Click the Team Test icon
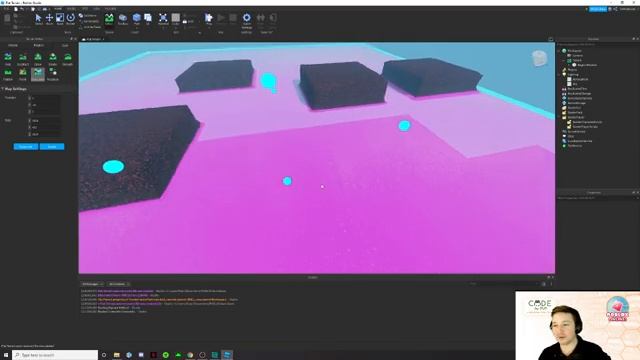The width and height of the screenshot is (640, 360). click(x=260, y=19)
